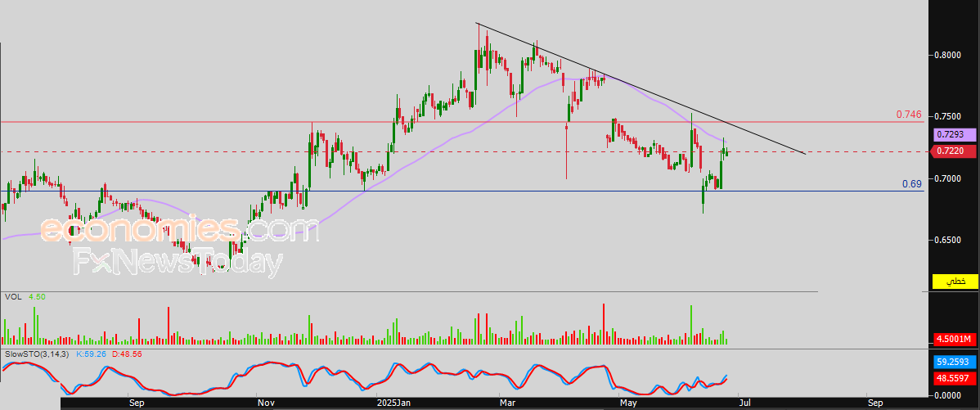Image resolution: width=980 pixels, height=410 pixels.
Task: Select the blue horizontal support line
Action: tap(461, 191)
